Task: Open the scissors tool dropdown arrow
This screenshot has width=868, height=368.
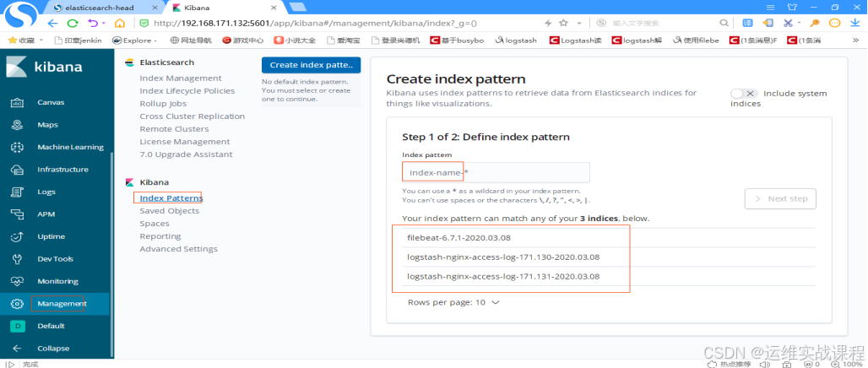Action: (799, 24)
